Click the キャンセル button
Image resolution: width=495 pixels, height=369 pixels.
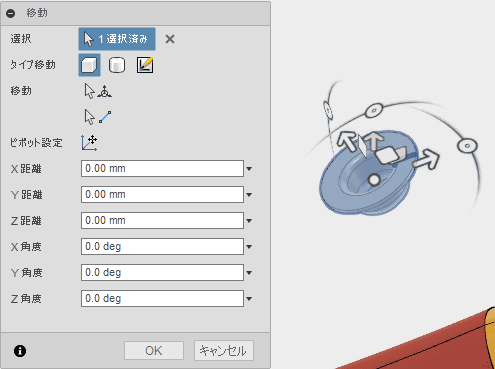tap(224, 351)
